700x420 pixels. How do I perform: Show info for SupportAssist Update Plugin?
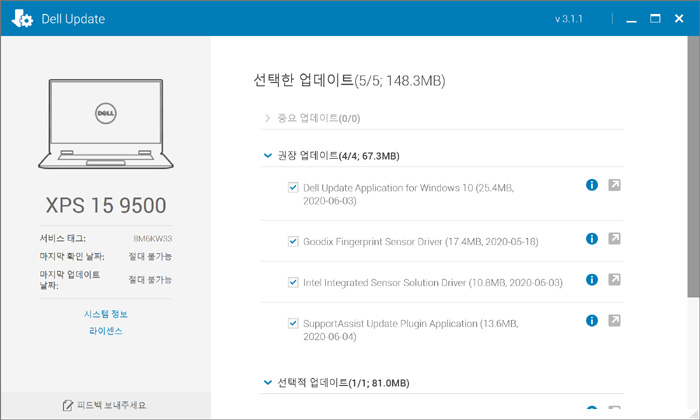(592, 320)
